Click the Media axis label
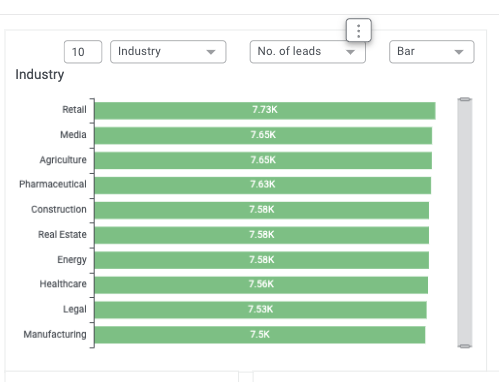499x382 pixels. click(73, 134)
